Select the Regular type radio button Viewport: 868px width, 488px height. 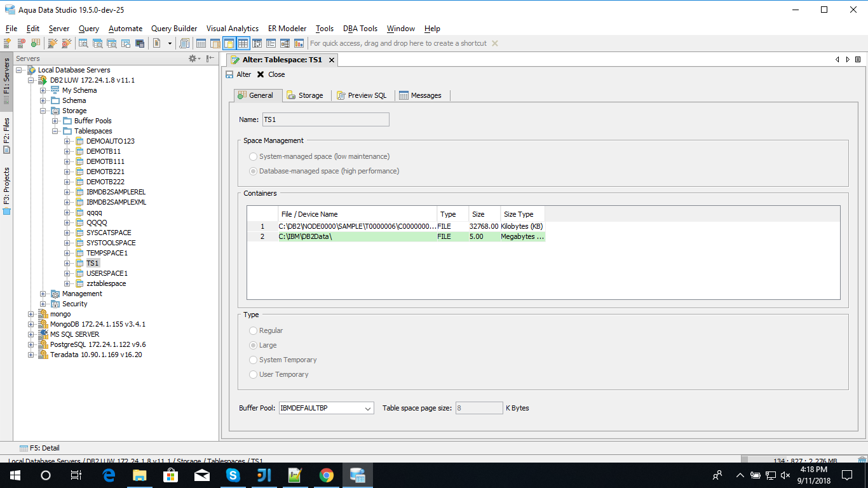254,330
